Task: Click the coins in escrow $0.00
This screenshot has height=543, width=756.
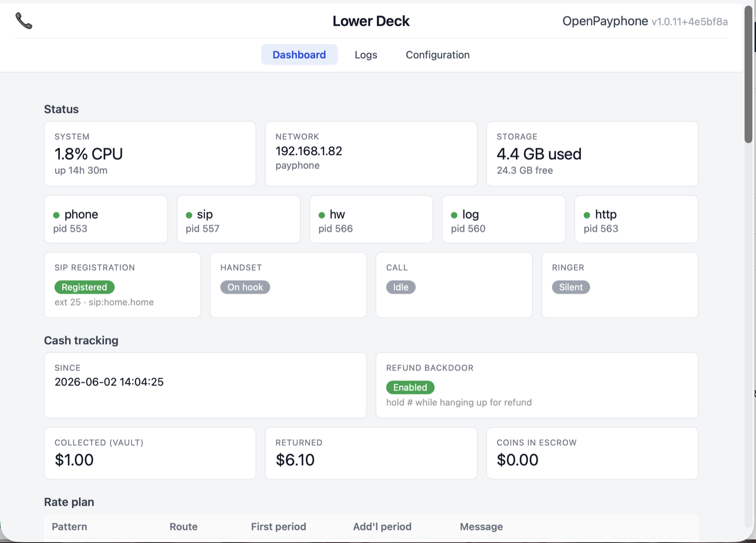Action: click(518, 460)
